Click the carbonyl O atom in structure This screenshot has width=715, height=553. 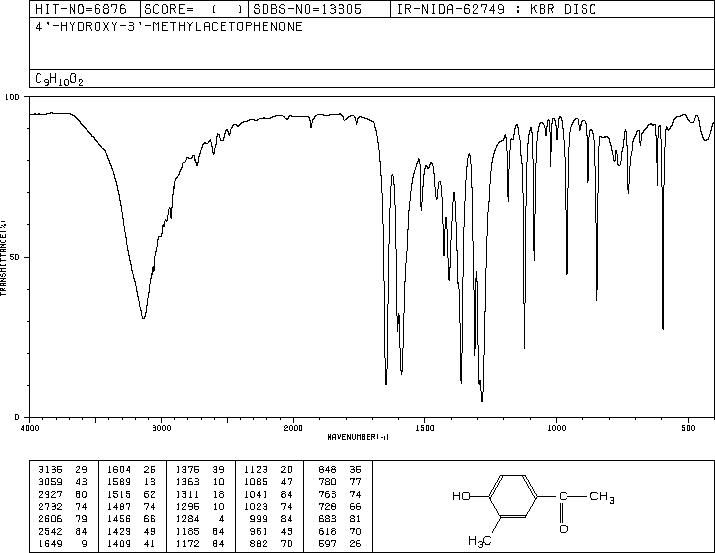pyautogui.click(x=564, y=529)
